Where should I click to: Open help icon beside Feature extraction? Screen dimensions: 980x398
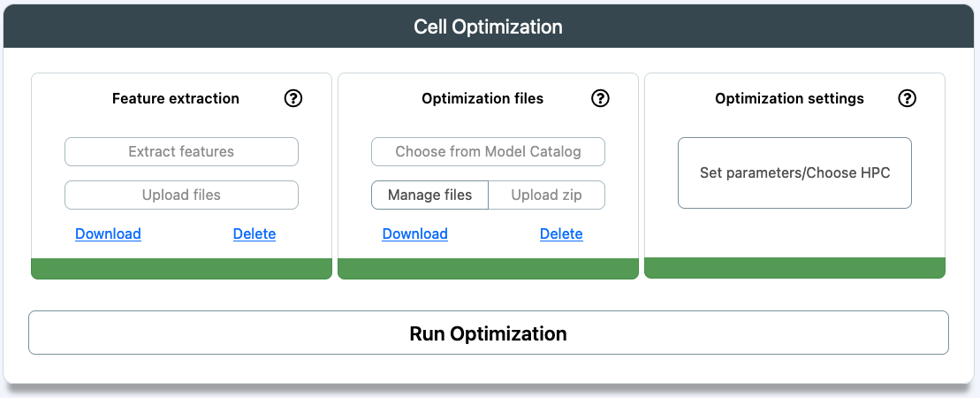293,98
